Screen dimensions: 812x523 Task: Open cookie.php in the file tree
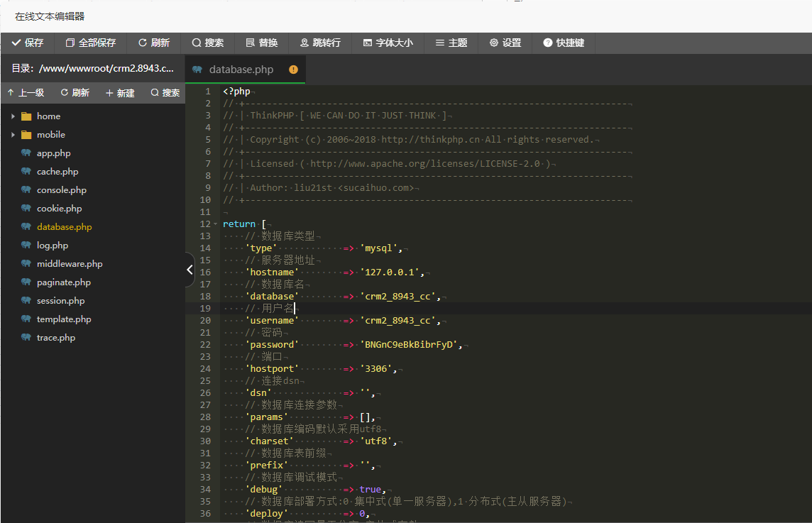pos(59,209)
